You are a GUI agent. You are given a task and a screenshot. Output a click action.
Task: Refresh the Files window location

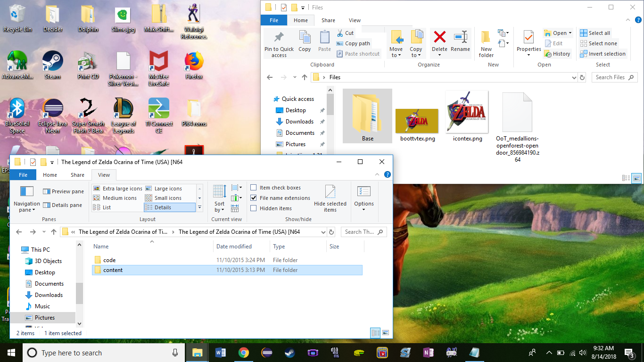pyautogui.click(x=582, y=77)
